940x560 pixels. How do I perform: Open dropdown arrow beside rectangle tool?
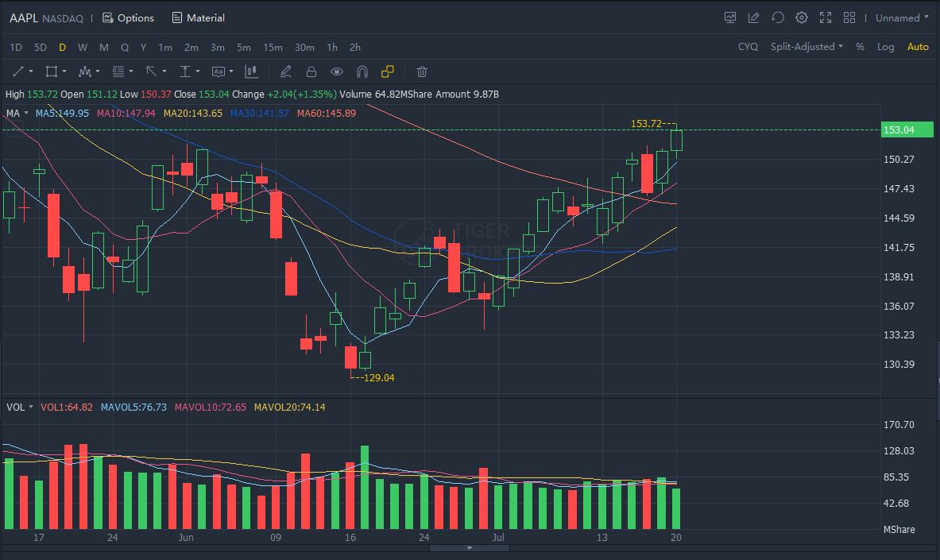(64, 72)
